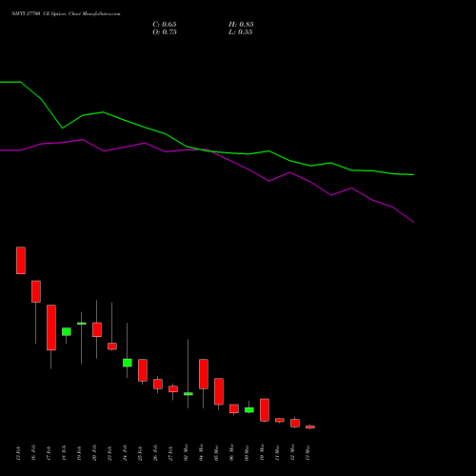Click the open value O: 0.75
The height and width of the screenshot is (476, 476).
coord(165,32)
